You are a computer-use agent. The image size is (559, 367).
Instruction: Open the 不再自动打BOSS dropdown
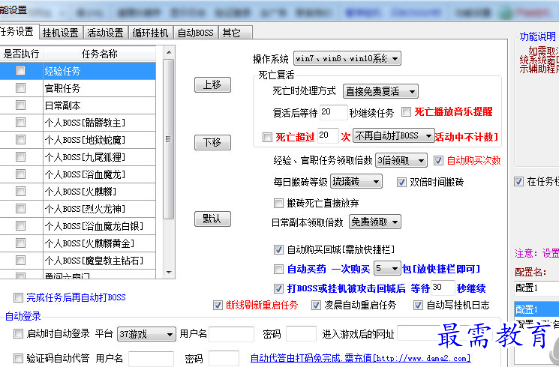click(393, 136)
